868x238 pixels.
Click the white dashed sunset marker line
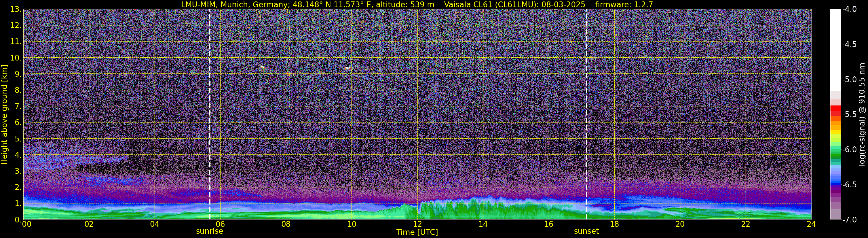pyautogui.click(x=586, y=114)
